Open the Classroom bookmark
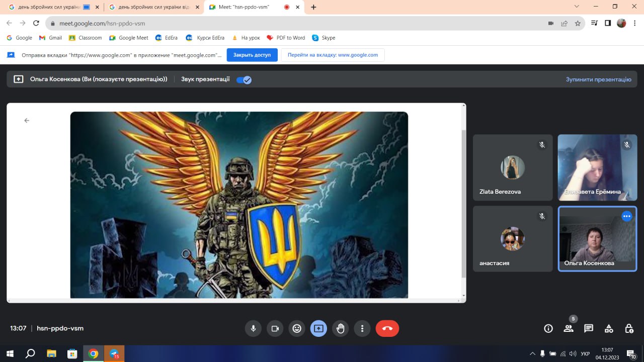644x362 pixels. click(x=86, y=38)
